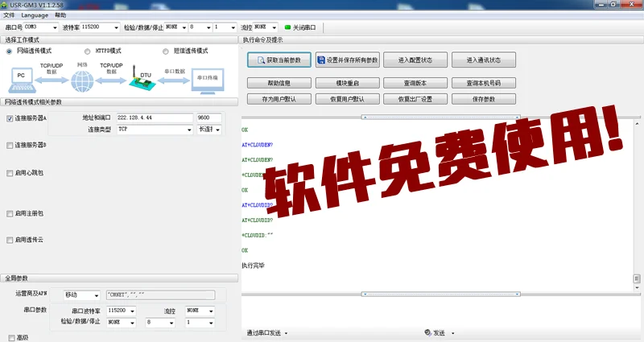Image resolution: width=644 pixels, height=342 pixels.
Task: Open the 通过串口发送 dropdown
Action: (267, 333)
